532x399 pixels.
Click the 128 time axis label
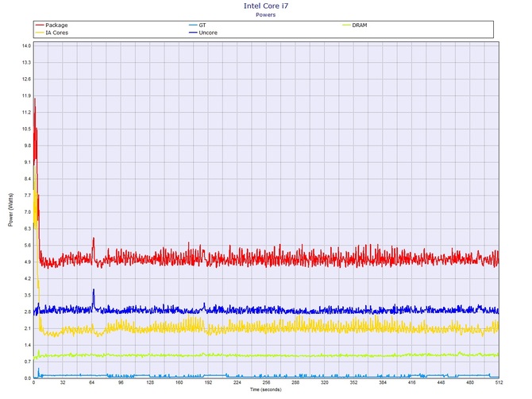(x=150, y=382)
